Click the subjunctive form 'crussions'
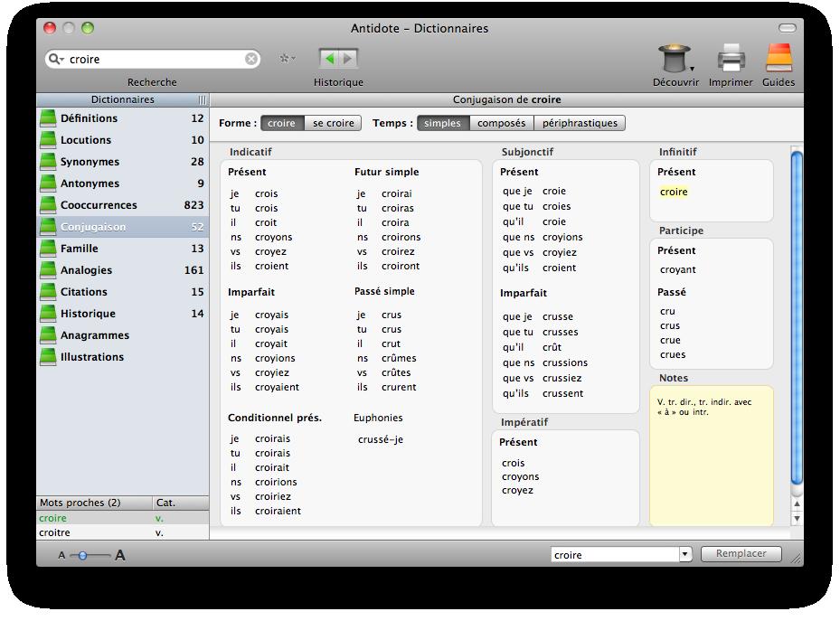The width and height of the screenshot is (840, 621). 565,363
